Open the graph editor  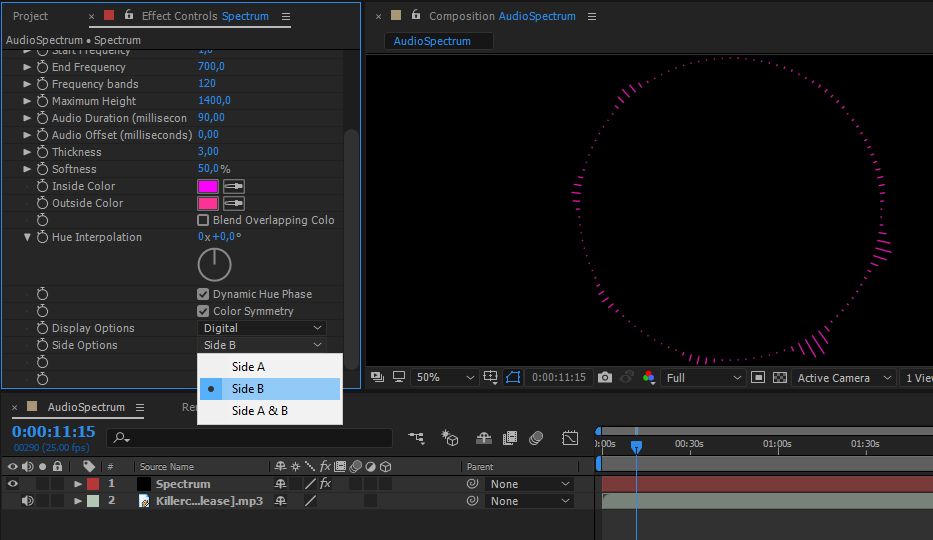click(x=570, y=438)
